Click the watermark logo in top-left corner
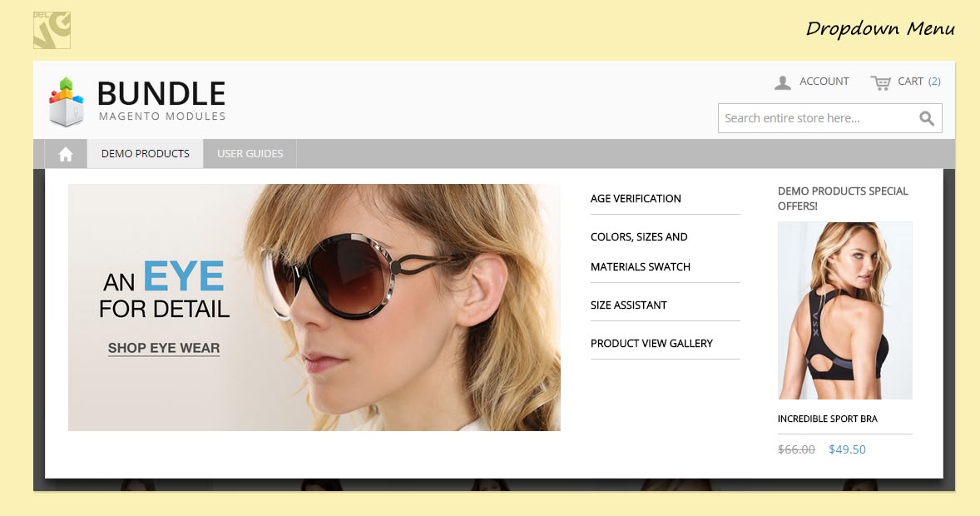Image resolution: width=980 pixels, height=516 pixels. [52, 30]
